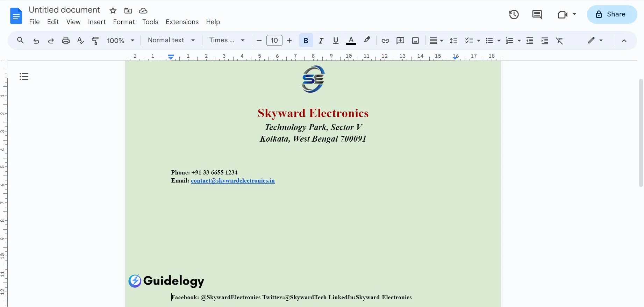Open the View menu

point(73,22)
